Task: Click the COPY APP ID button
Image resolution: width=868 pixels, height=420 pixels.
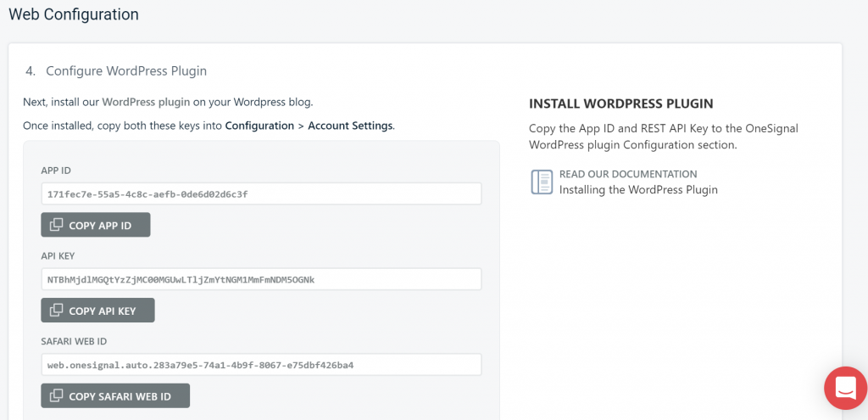Action: point(95,225)
